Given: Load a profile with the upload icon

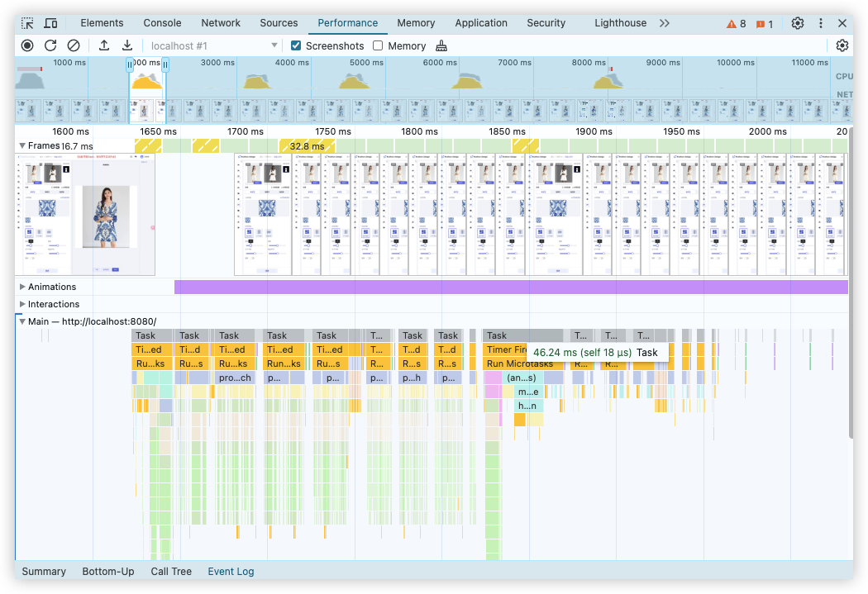Looking at the screenshot, I should (x=104, y=46).
